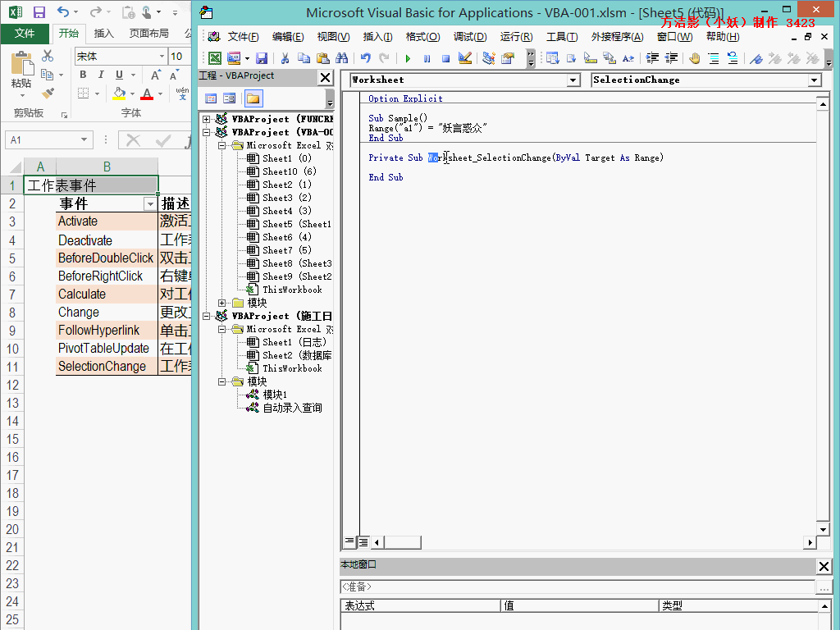Click the Insert UserForm toolbar icon
Viewport: 840px width, 630px height.
(234, 58)
